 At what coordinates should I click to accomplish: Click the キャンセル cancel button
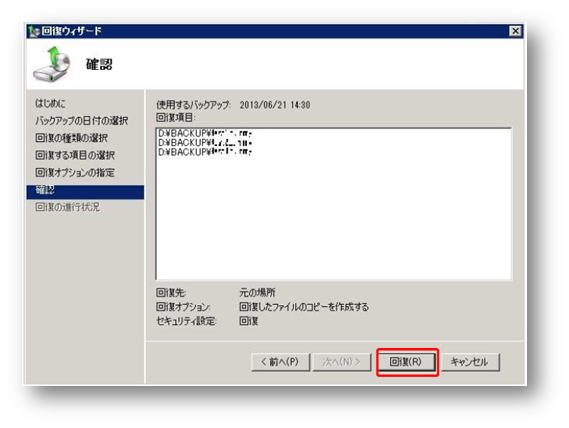(x=470, y=362)
